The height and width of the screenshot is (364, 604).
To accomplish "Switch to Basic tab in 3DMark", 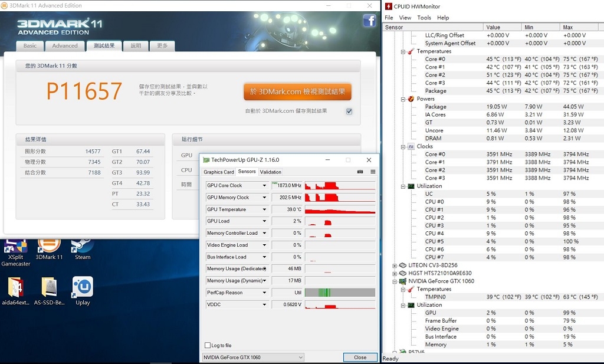I will coord(29,46).
